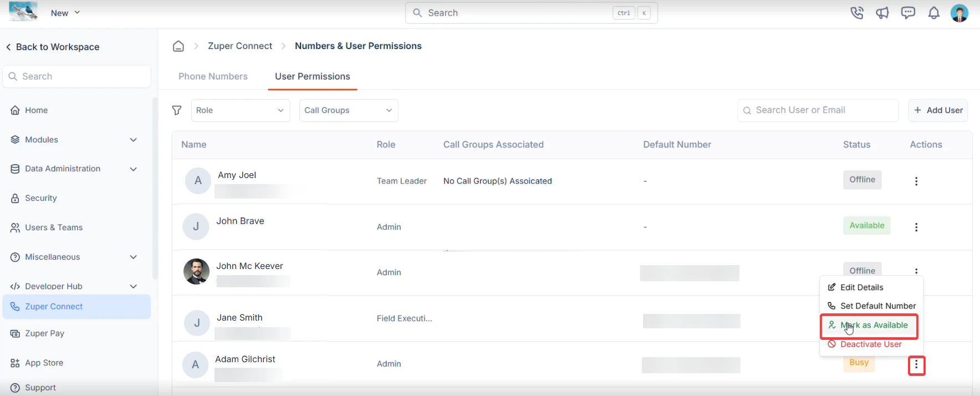This screenshot has width=980, height=396.
Task: Open the chat messages icon
Action: click(908, 13)
